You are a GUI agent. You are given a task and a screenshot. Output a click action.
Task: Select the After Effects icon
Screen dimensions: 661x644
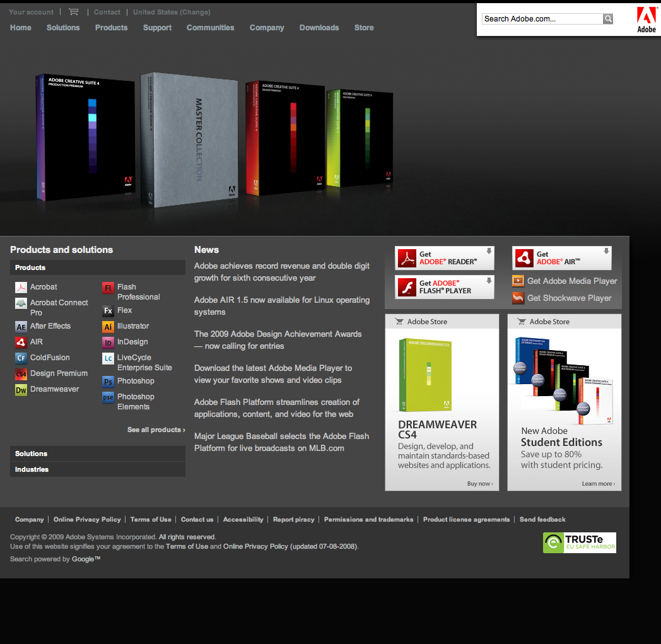coord(21,327)
